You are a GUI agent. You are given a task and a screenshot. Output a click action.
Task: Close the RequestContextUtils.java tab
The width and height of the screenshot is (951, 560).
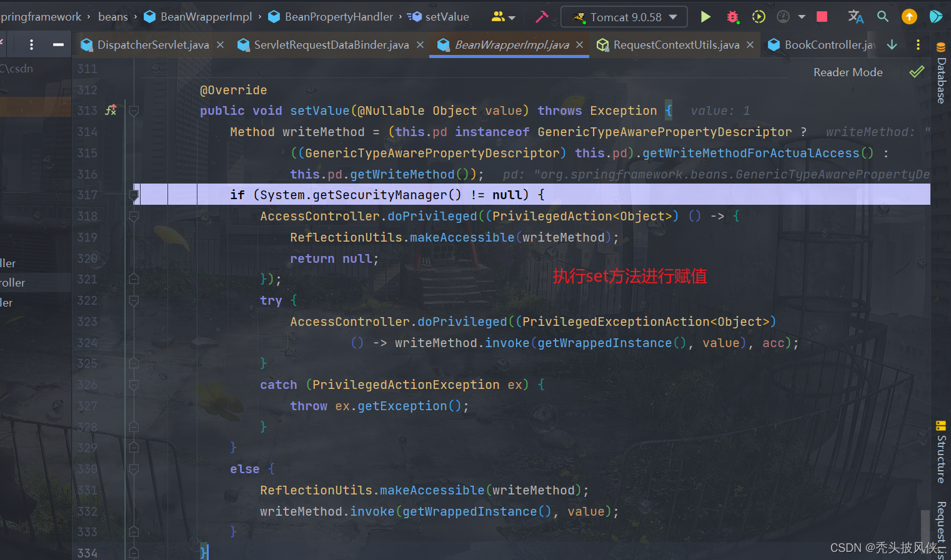click(x=750, y=45)
